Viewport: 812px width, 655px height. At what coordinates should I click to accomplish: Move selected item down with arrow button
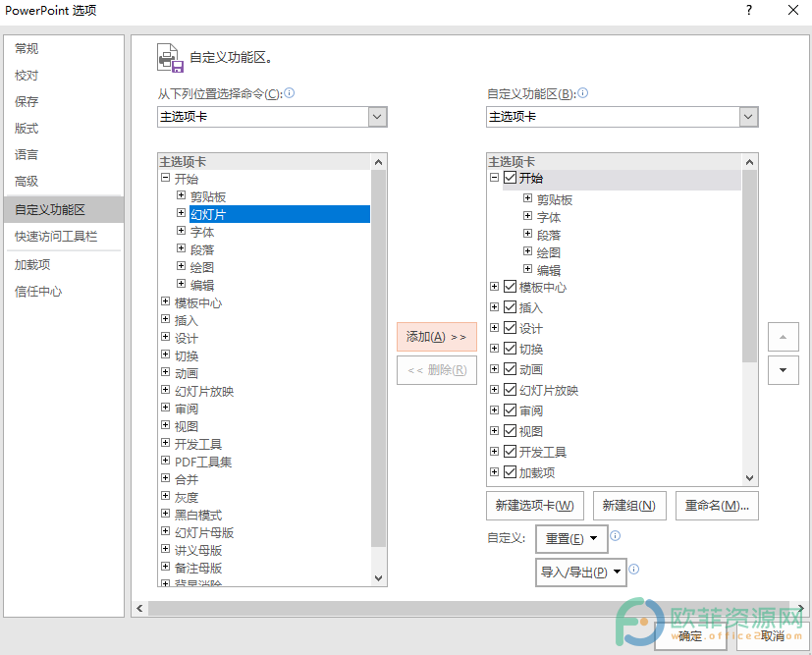point(783,370)
